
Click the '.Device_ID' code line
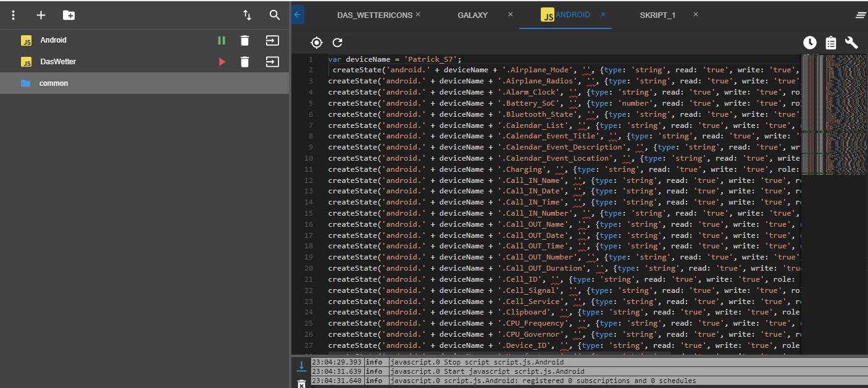point(564,345)
